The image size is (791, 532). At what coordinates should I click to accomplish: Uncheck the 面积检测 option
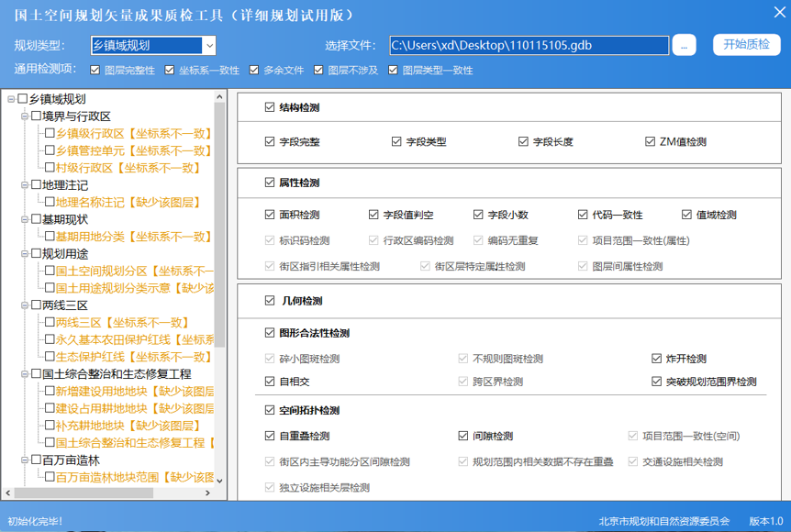click(x=270, y=215)
